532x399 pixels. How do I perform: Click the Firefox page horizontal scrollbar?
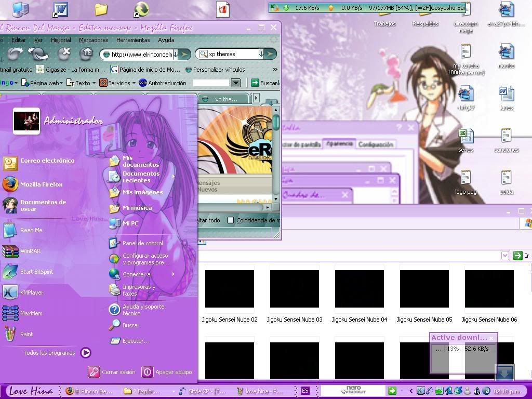(234, 207)
